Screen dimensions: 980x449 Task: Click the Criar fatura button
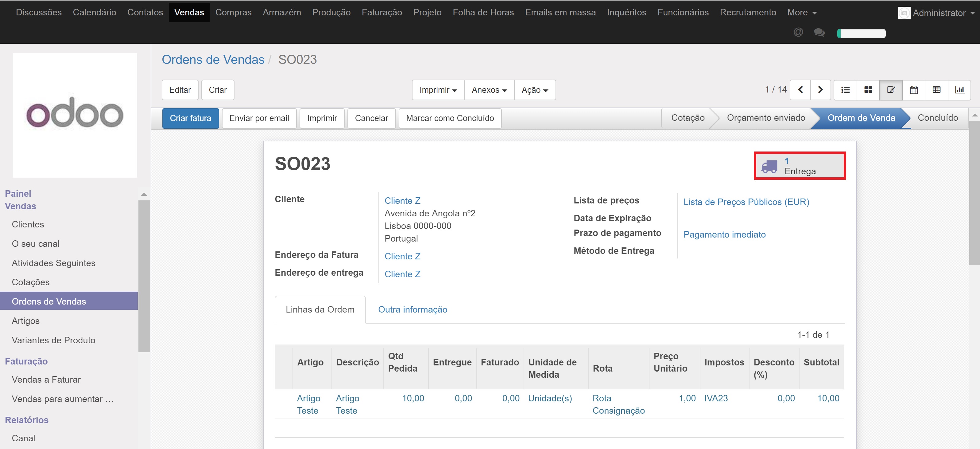click(190, 118)
